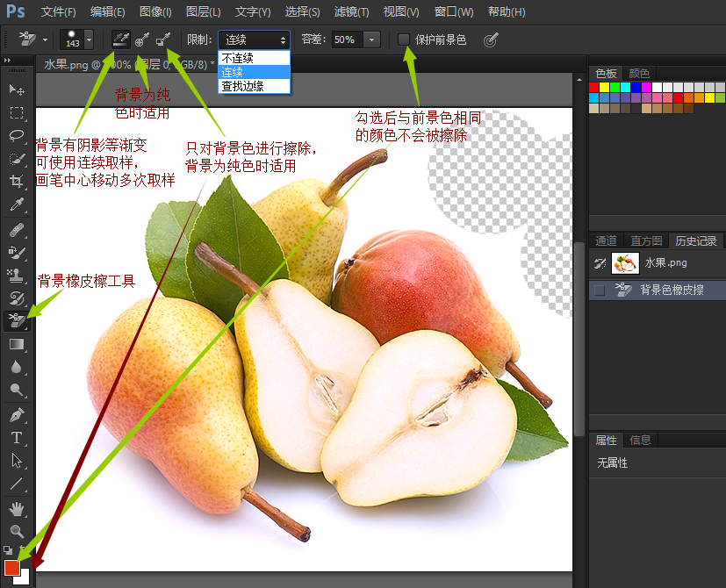Select the Eyedropper tool
Viewport: 726px width, 588px height.
coord(17,204)
